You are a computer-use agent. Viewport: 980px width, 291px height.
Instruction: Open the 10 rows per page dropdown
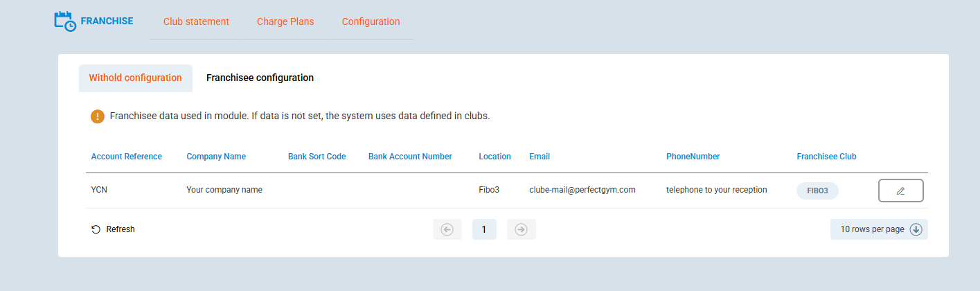pyautogui.click(x=872, y=229)
